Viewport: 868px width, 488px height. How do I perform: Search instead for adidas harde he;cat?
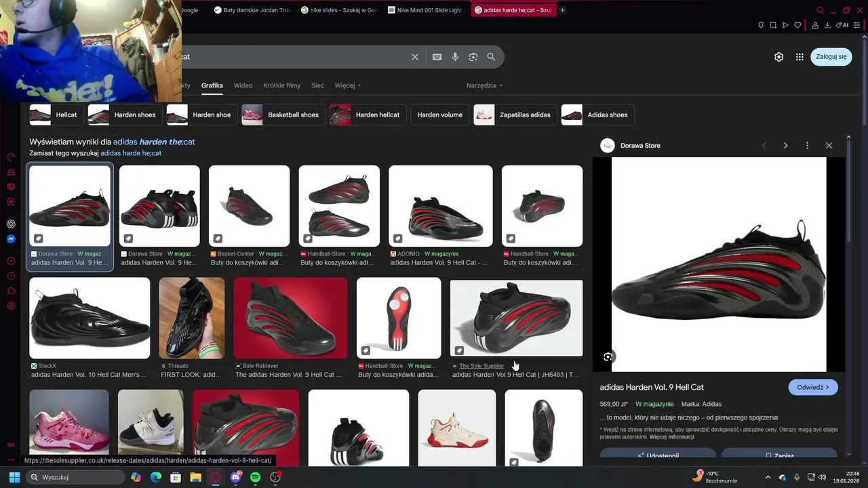point(131,153)
